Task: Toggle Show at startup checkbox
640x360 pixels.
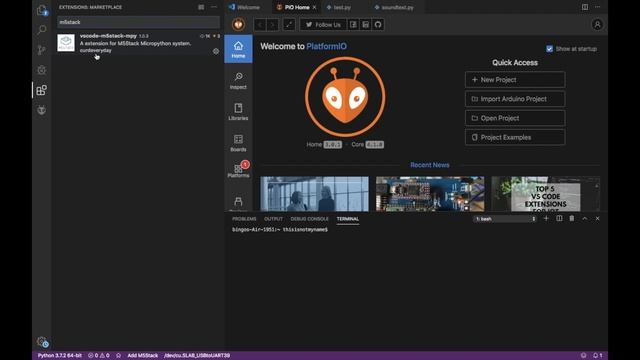Action: (549, 49)
